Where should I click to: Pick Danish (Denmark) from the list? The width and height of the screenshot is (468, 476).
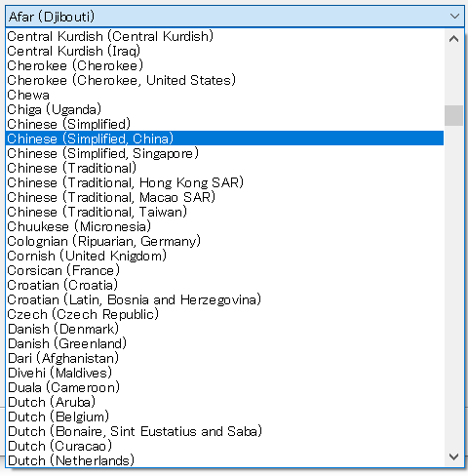tap(224, 329)
